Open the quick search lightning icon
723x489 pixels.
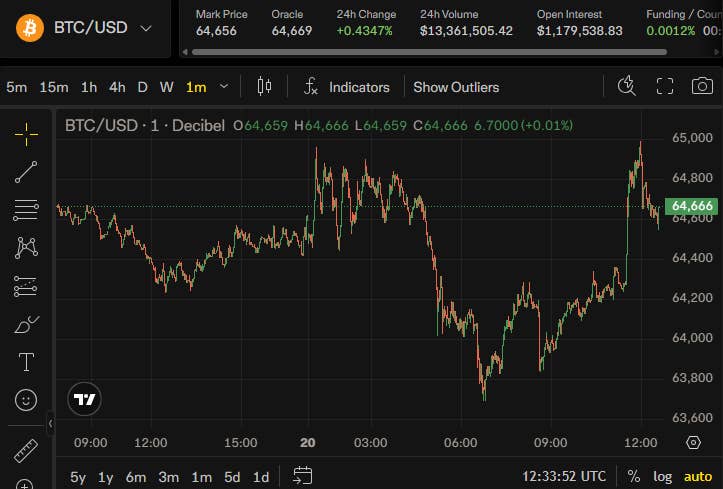tap(627, 86)
